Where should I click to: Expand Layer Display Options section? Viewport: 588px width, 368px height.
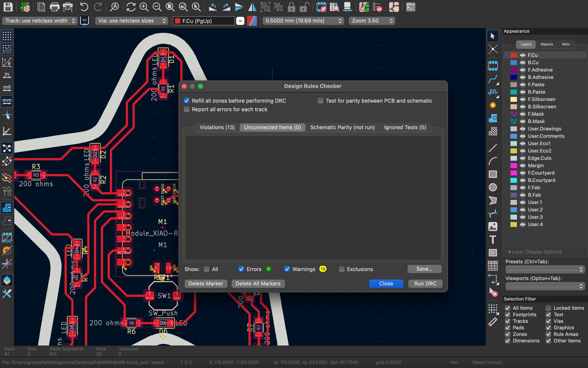(x=536, y=252)
